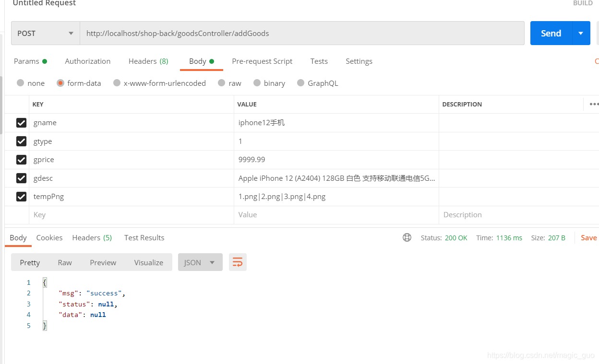Open the Settings tab
Viewport: 599px width, 364px height.
[x=359, y=61]
